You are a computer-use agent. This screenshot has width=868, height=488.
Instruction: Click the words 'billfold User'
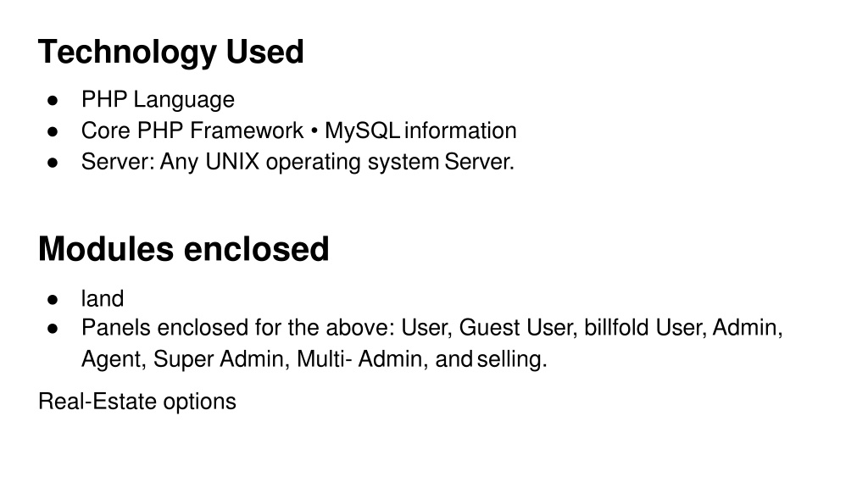click(x=645, y=328)
